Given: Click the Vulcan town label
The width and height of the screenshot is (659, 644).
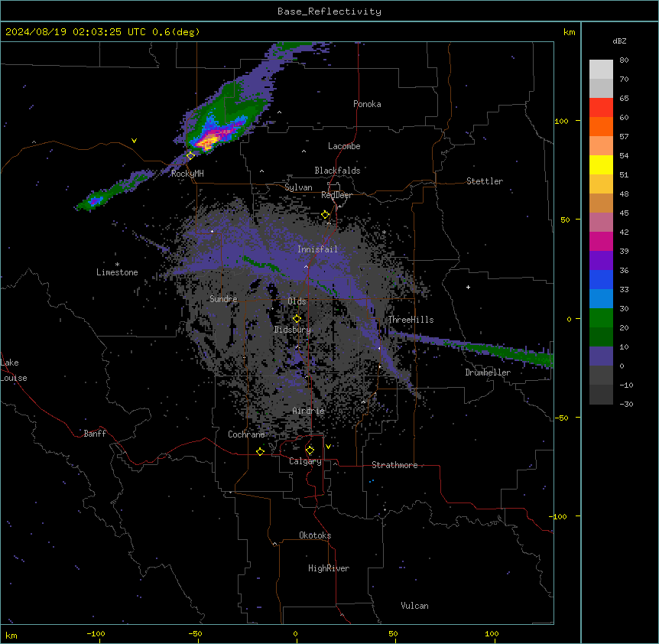Looking at the screenshot, I should tap(415, 606).
